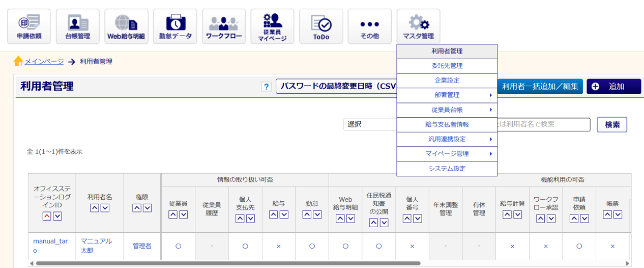
Task: Click the horizontal table scrollbar
Action: coord(228,263)
